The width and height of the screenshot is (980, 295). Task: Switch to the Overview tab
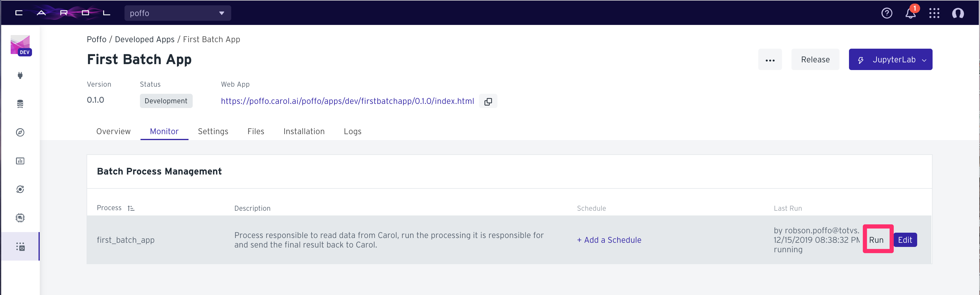coord(113,132)
